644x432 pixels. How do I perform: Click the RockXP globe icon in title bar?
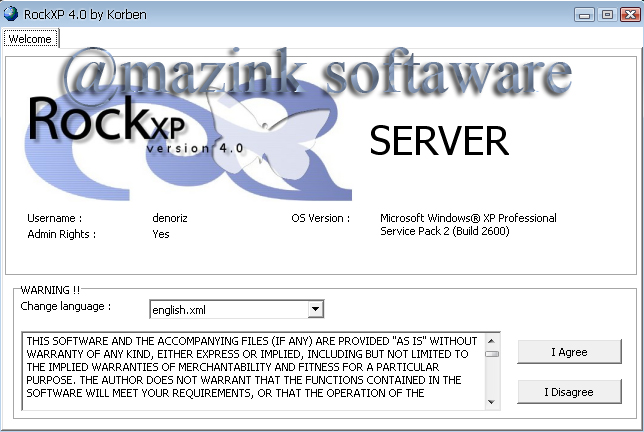tap(11, 14)
